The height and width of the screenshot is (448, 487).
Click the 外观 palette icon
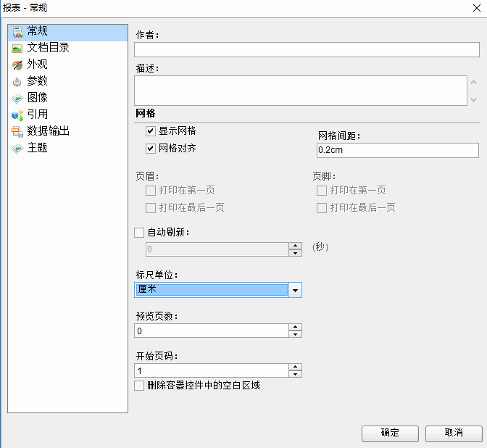tap(17, 65)
